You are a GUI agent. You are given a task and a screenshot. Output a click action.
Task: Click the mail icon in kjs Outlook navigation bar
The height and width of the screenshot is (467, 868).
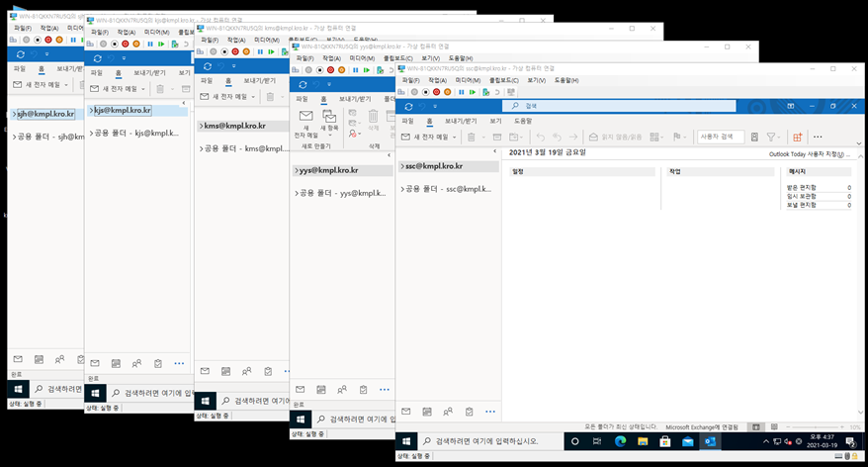95,363
